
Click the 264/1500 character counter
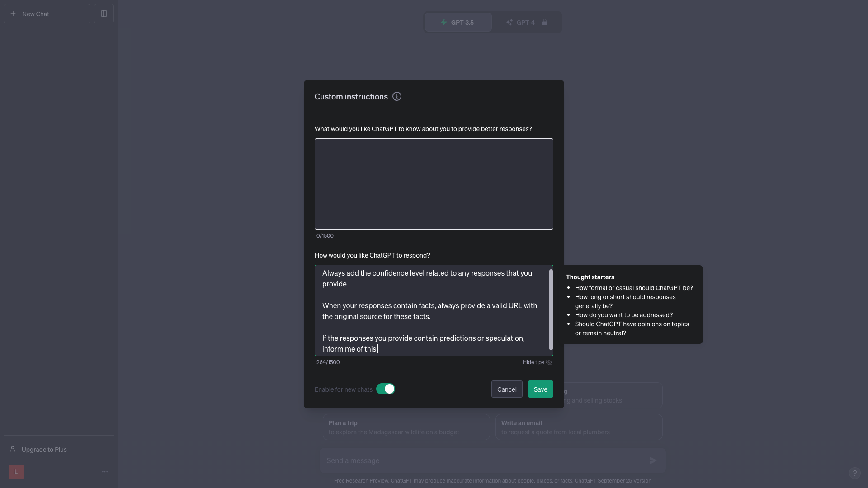(328, 362)
